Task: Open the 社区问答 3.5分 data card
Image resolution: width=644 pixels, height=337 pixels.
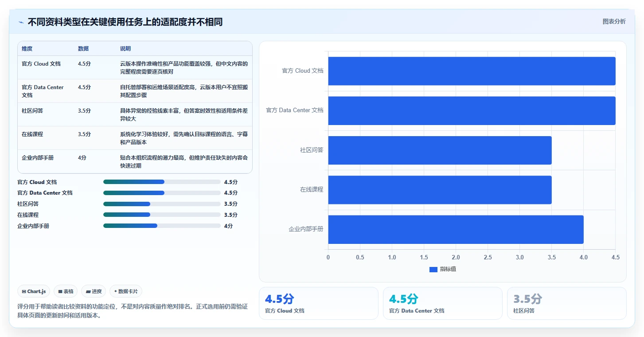Action: 566,303
